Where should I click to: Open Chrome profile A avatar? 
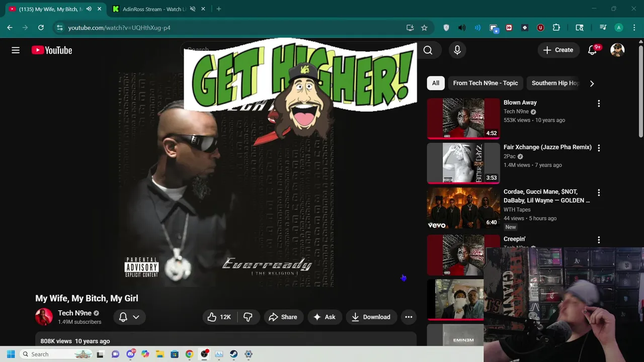tap(619, 28)
